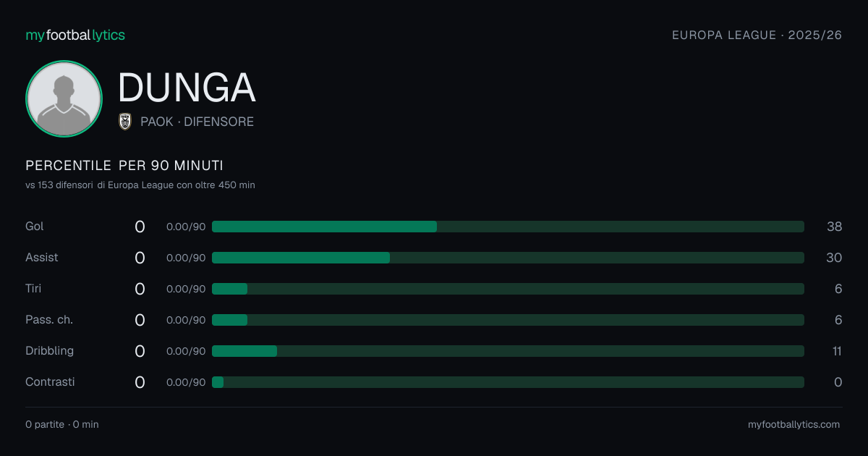Screen dimensions: 868x456
Task: Click the Pass. ch. percentile bar
Action: pos(508,320)
